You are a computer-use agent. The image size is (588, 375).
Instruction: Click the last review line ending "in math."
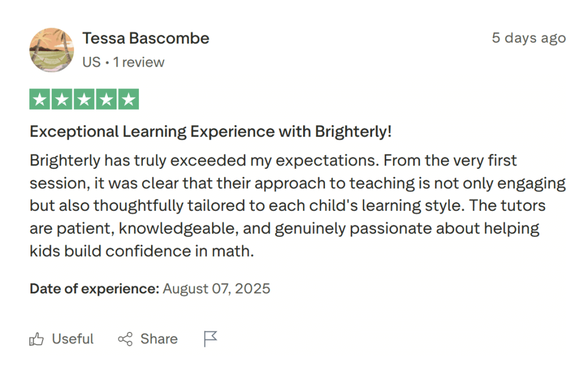tap(141, 251)
